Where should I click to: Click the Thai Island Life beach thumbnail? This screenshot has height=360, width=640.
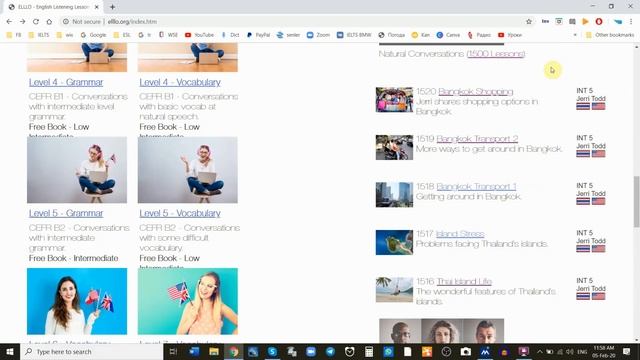pos(394,290)
